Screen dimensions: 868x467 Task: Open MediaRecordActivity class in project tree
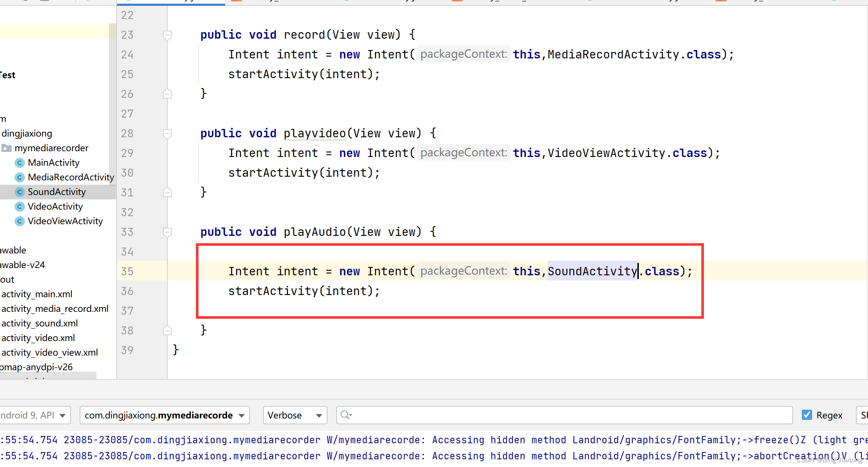tap(71, 177)
